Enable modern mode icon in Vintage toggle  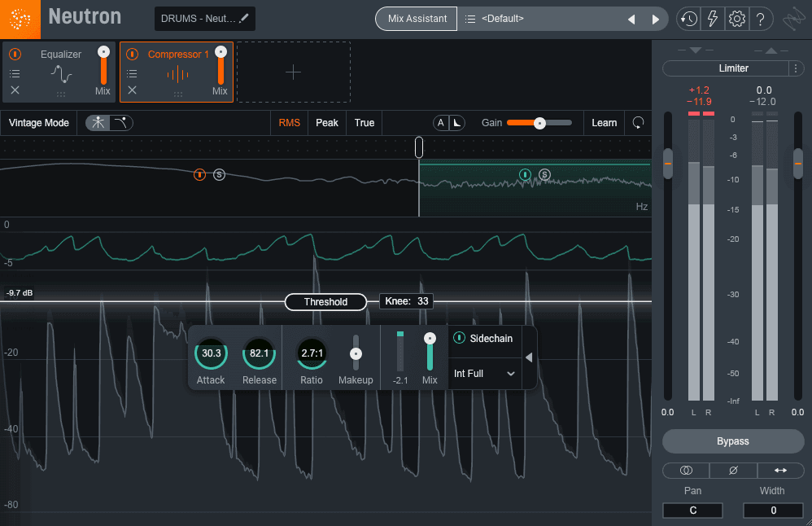[x=98, y=123]
